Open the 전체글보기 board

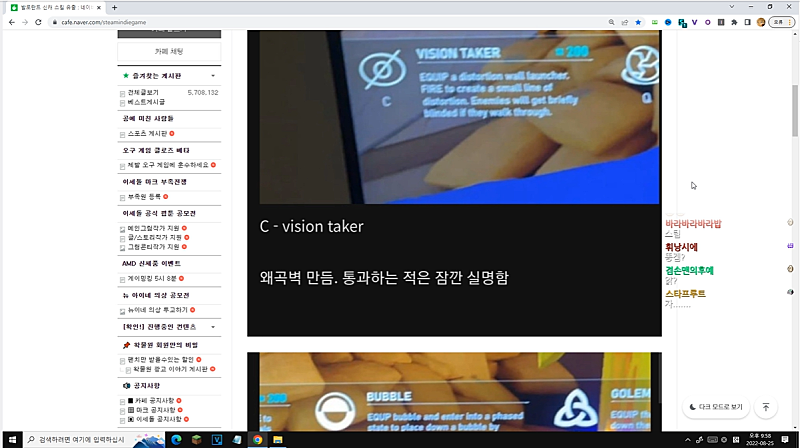(143, 92)
